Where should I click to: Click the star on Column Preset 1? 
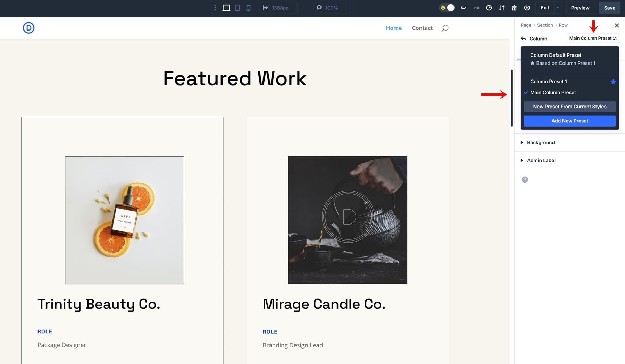coord(613,82)
